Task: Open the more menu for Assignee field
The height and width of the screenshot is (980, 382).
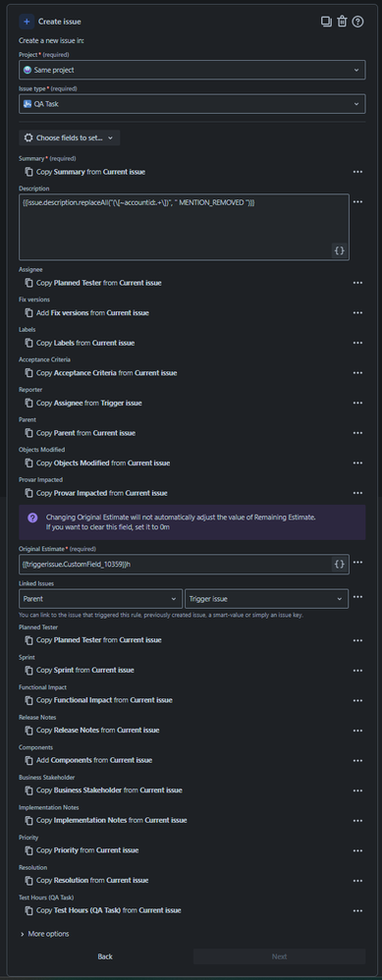Action: coord(357,283)
